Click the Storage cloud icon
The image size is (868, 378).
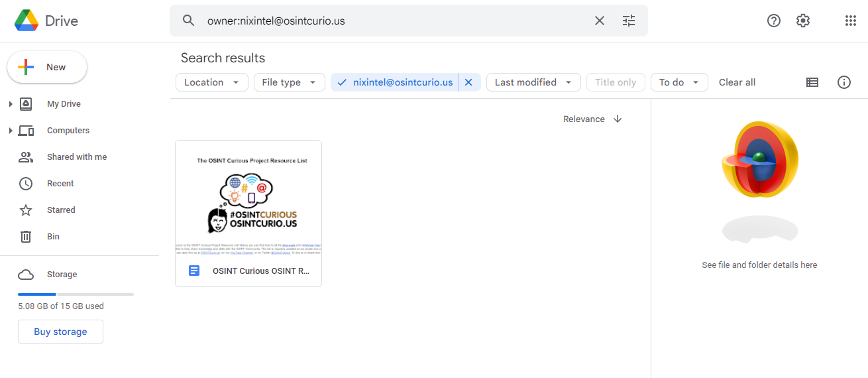tap(26, 275)
